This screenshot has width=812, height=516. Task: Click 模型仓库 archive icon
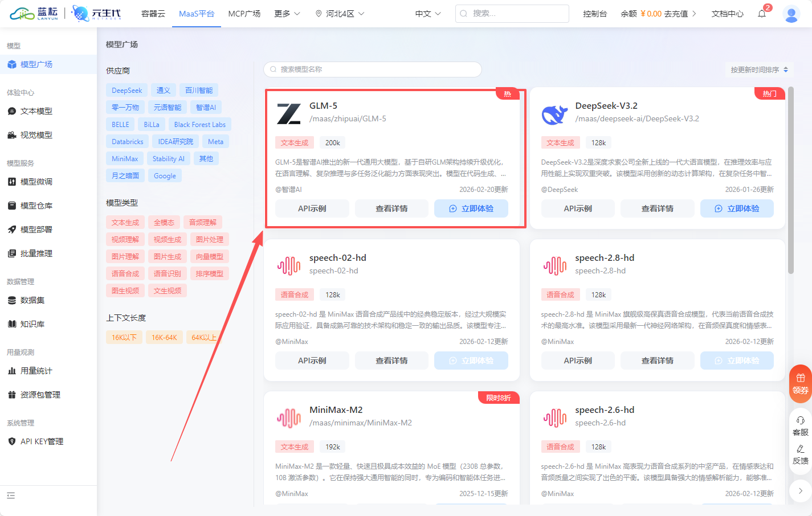point(12,206)
